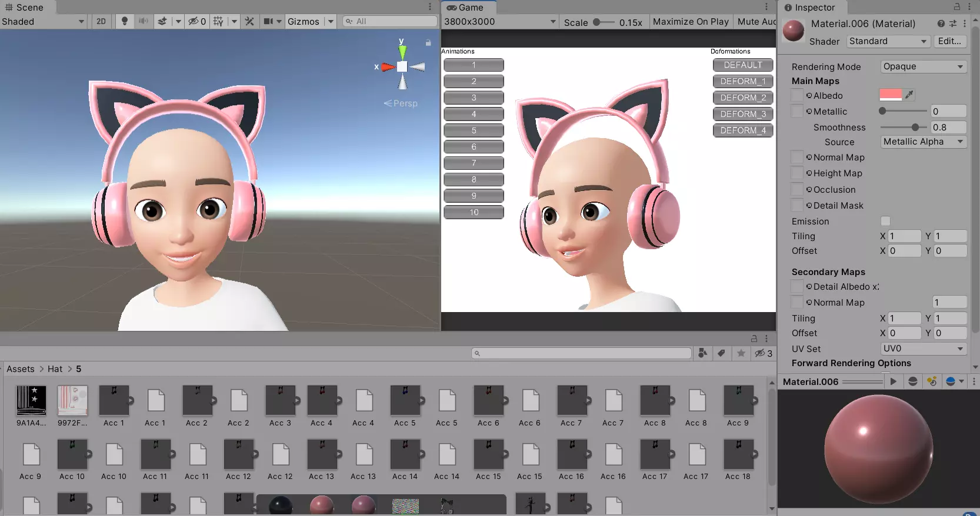Screen dimensions: 980x516
Task: Open scene effects dropdown arrow
Action: pos(178,21)
